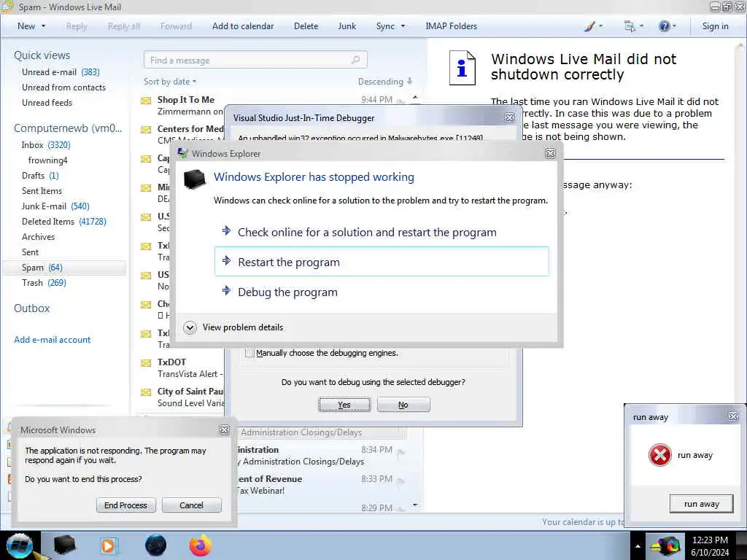Click message list scroll-up arrow

pos(415,97)
